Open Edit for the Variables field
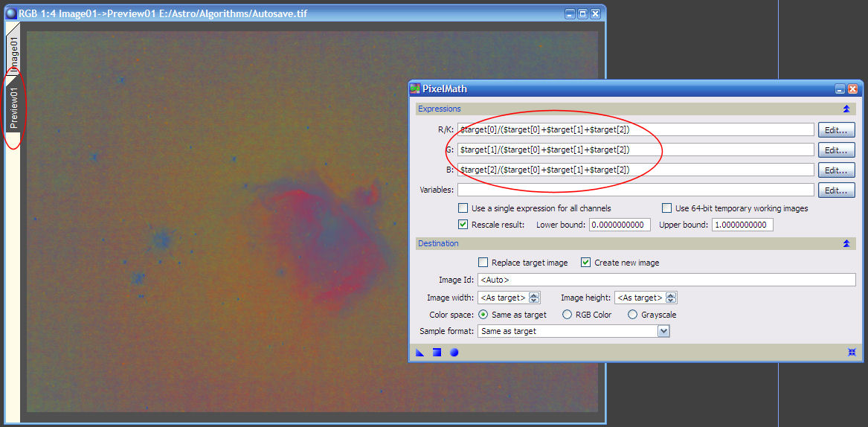 coord(837,190)
